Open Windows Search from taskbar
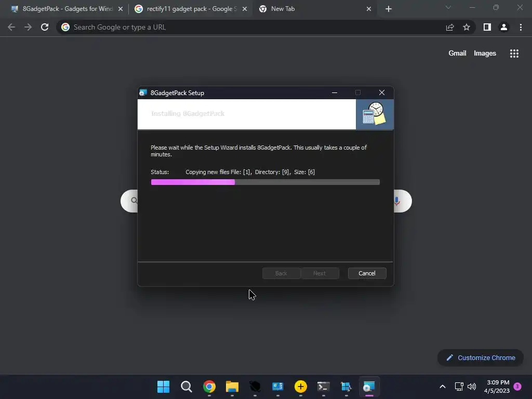The image size is (532, 399). tap(187, 387)
